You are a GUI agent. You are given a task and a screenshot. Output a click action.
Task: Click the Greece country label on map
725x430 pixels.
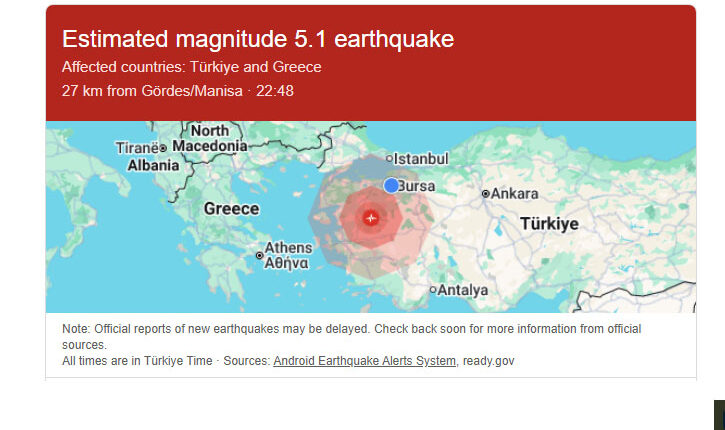tap(231, 209)
